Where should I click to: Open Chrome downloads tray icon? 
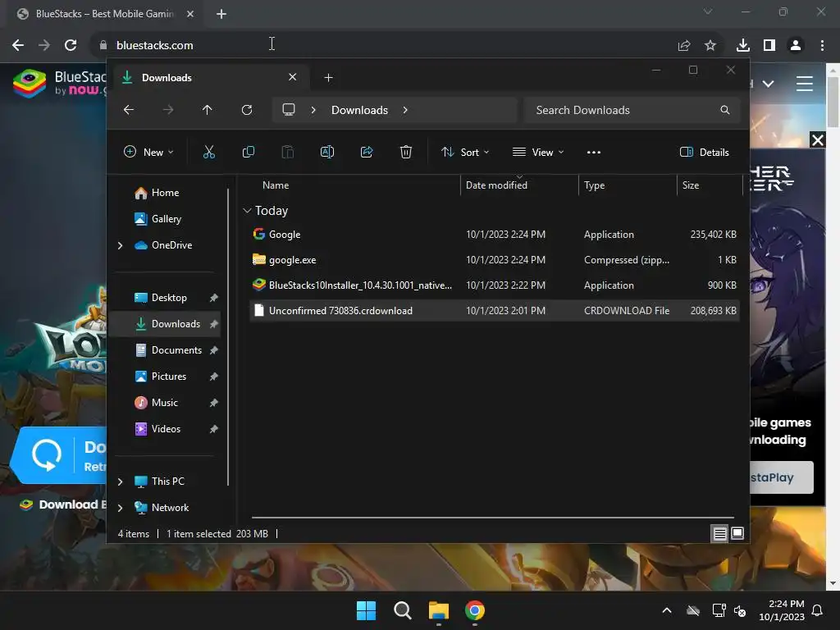click(743, 45)
